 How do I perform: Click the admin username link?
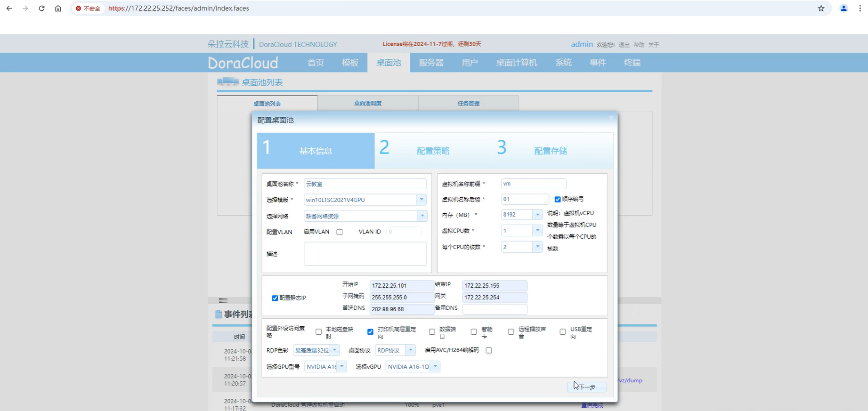coord(582,44)
